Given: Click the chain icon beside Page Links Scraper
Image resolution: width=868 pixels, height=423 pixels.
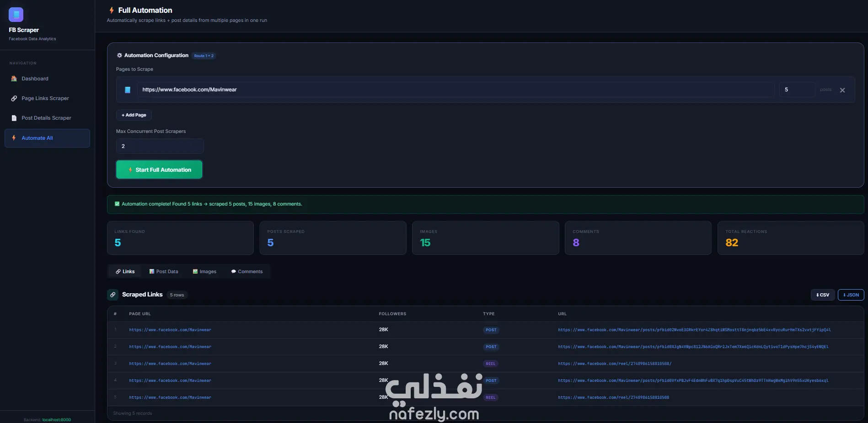Looking at the screenshot, I should tap(14, 98).
